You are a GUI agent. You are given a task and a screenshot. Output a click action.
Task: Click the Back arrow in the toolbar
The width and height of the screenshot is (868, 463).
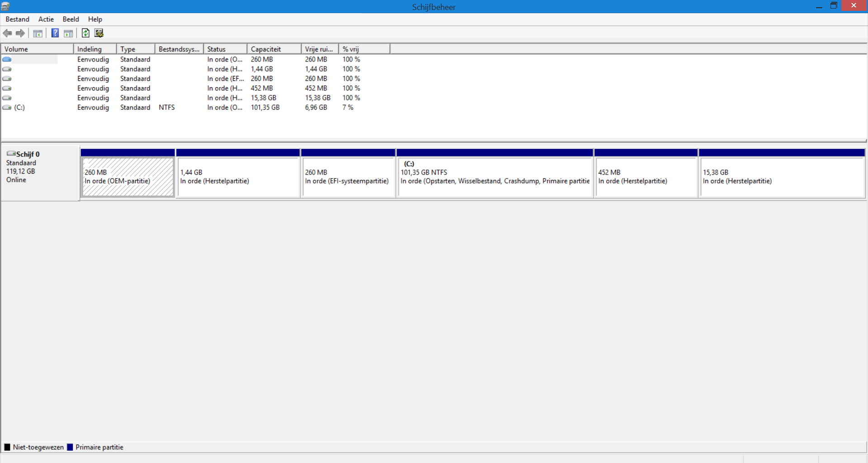[x=7, y=33]
